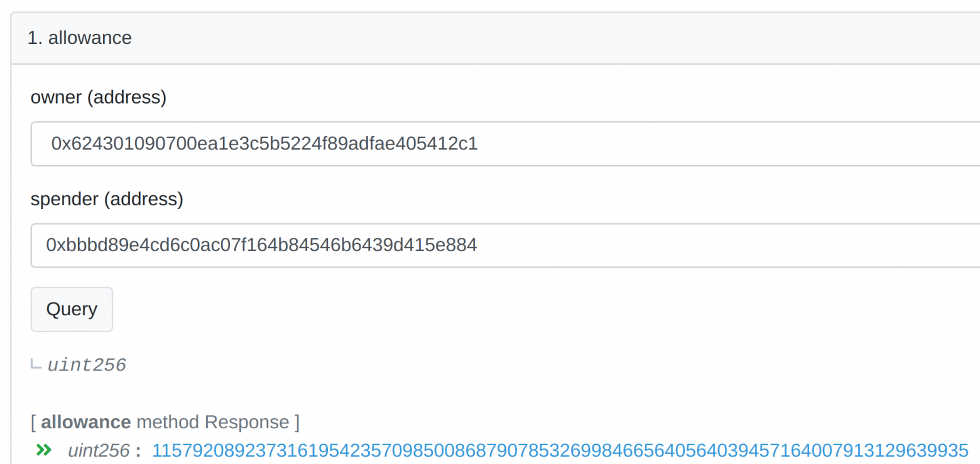Click the "uint256 :" label in response row
This screenshot has height=464, width=980.
pos(104,450)
